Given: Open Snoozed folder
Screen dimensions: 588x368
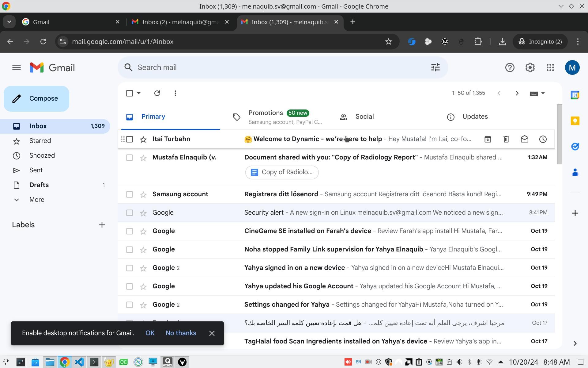Looking at the screenshot, I should coord(42,155).
